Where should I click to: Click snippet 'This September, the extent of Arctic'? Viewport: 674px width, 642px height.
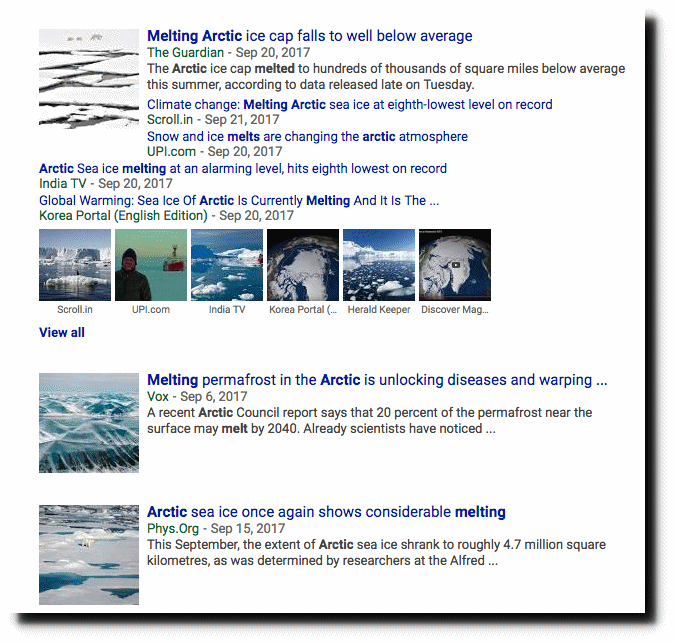(x=376, y=553)
